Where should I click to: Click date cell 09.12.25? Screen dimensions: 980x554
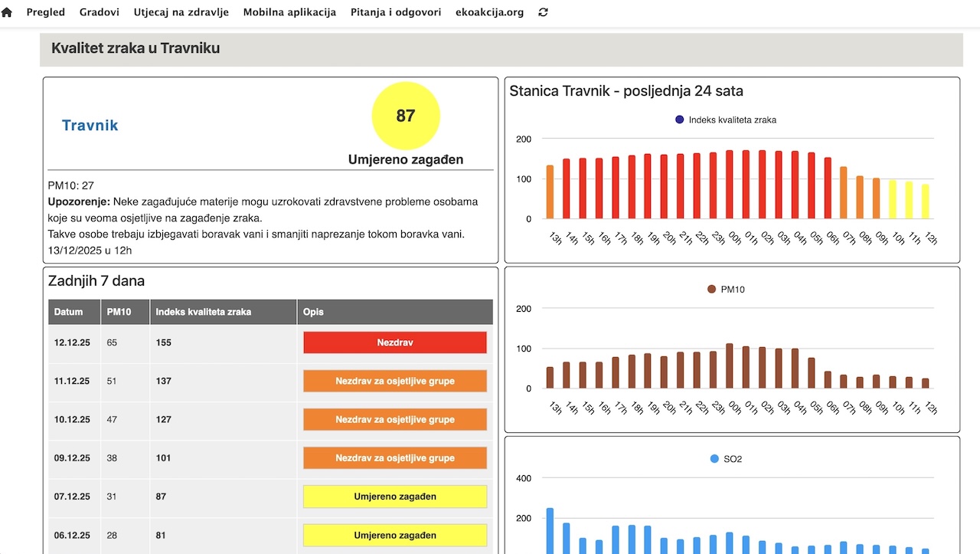click(72, 458)
